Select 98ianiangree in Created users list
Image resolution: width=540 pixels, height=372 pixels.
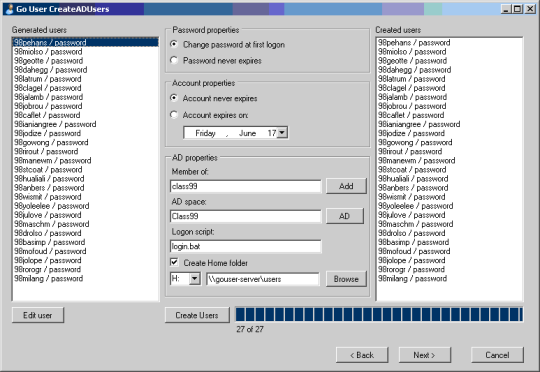coord(449,124)
